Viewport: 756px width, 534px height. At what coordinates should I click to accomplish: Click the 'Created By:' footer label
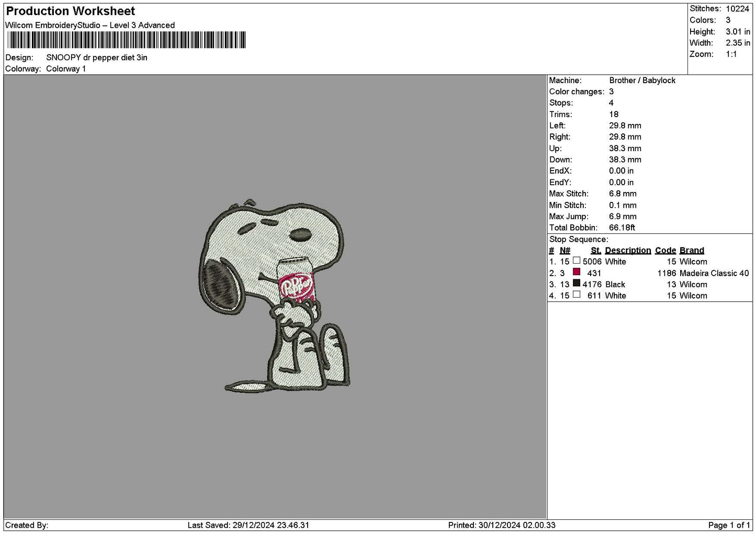tap(27, 525)
